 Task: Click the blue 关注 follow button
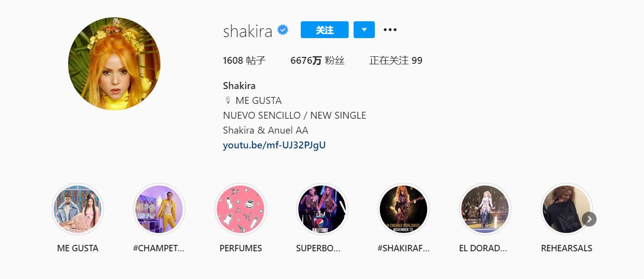[324, 30]
